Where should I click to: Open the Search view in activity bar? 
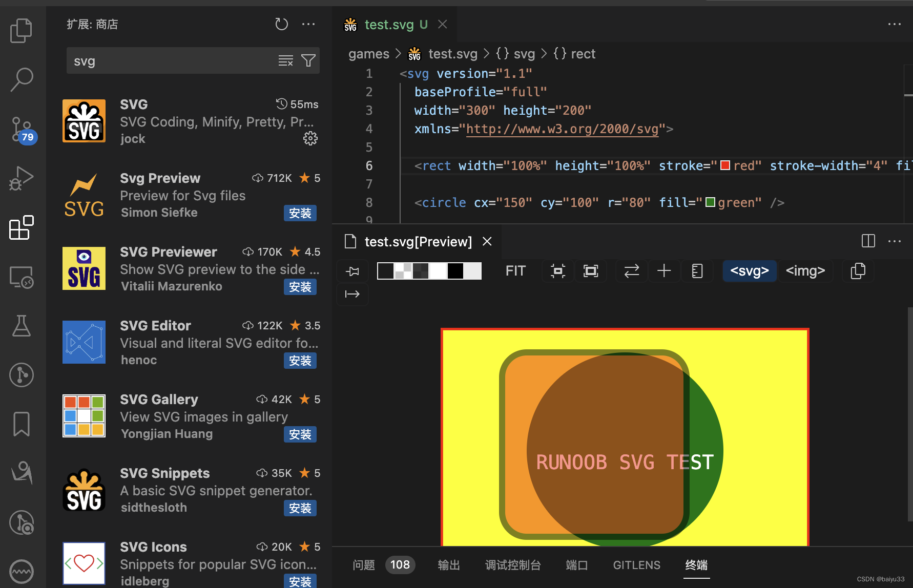coord(21,80)
